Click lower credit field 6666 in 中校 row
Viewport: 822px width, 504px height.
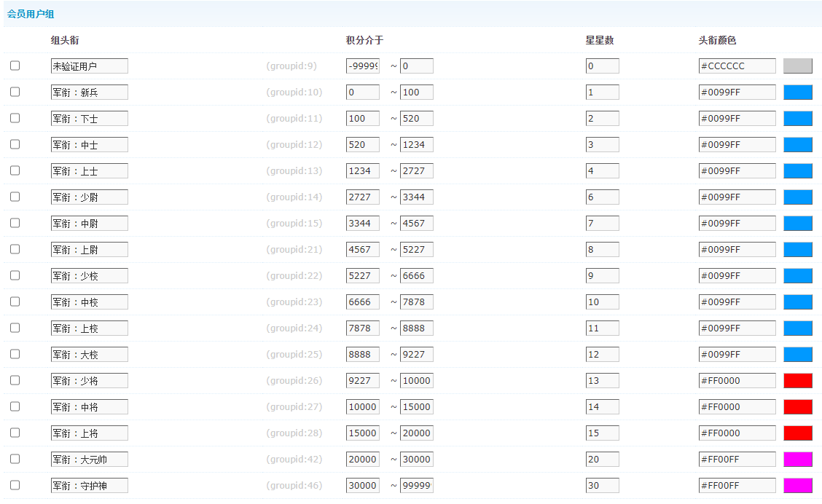pos(363,302)
